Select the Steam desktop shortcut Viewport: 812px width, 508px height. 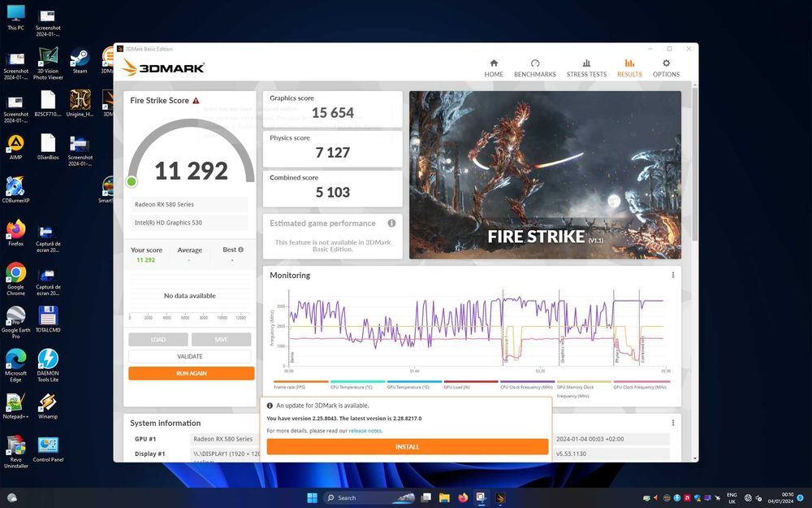80,61
